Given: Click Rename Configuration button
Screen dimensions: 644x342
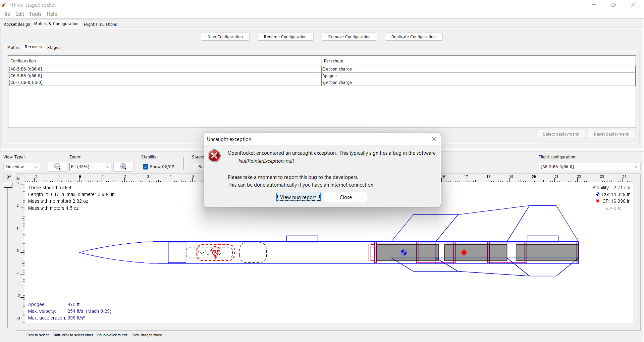Looking at the screenshot, I should point(285,37).
